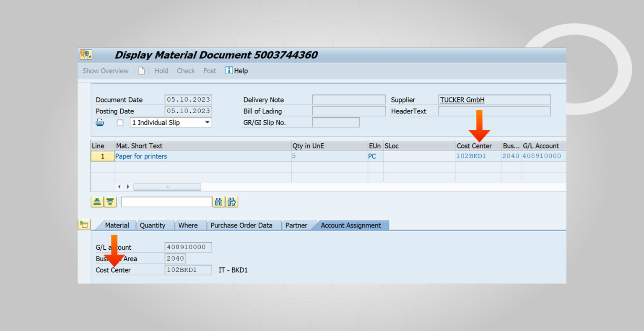Click the blank document icon in the toolbar
The height and width of the screenshot is (331, 644).
(x=142, y=71)
